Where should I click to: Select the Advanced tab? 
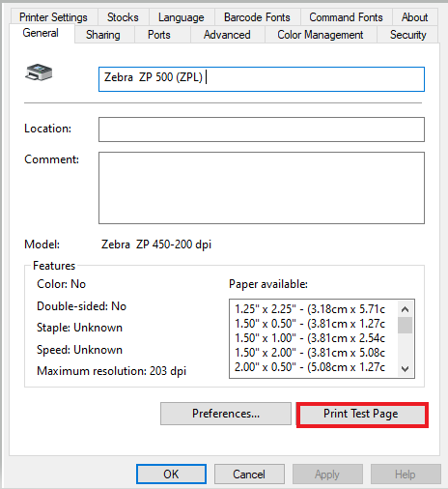227,35
